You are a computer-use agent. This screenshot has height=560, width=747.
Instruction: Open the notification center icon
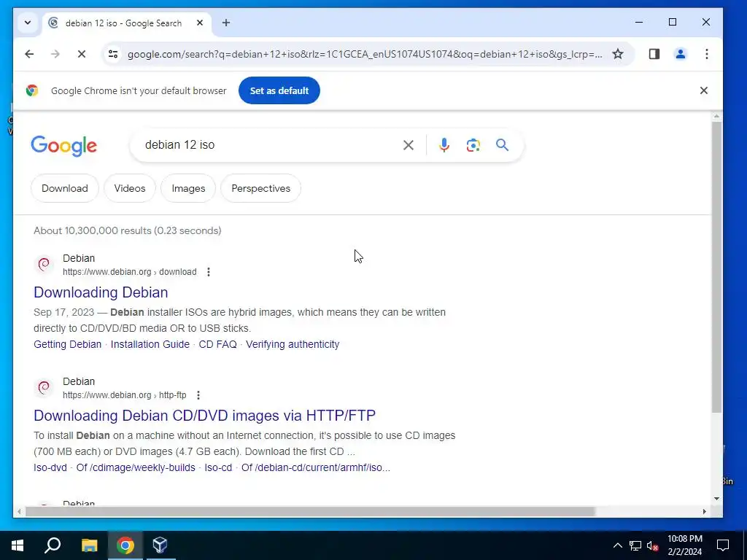click(723, 545)
